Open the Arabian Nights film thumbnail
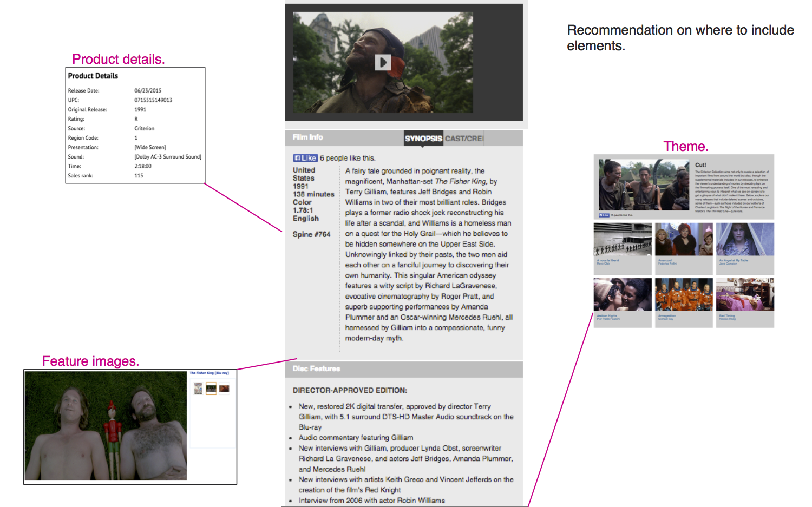This screenshot has height=507, width=812. click(x=623, y=294)
